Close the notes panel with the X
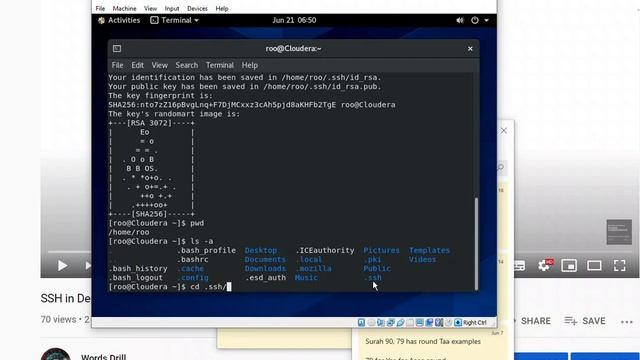Image resolution: width=640 pixels, height=360 pixels. point(504,131)
